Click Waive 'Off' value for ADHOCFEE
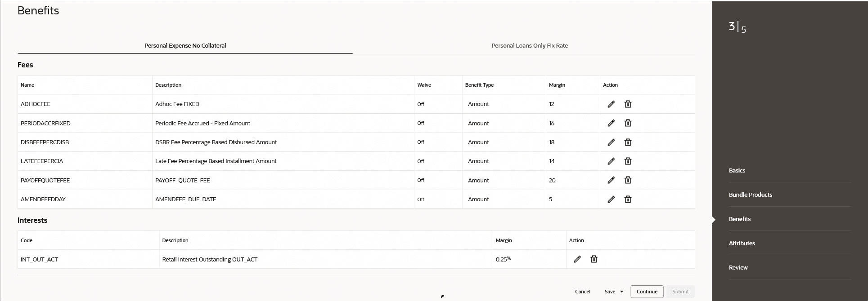Screen dimensions: 868x301 click(x=421, y=104)
